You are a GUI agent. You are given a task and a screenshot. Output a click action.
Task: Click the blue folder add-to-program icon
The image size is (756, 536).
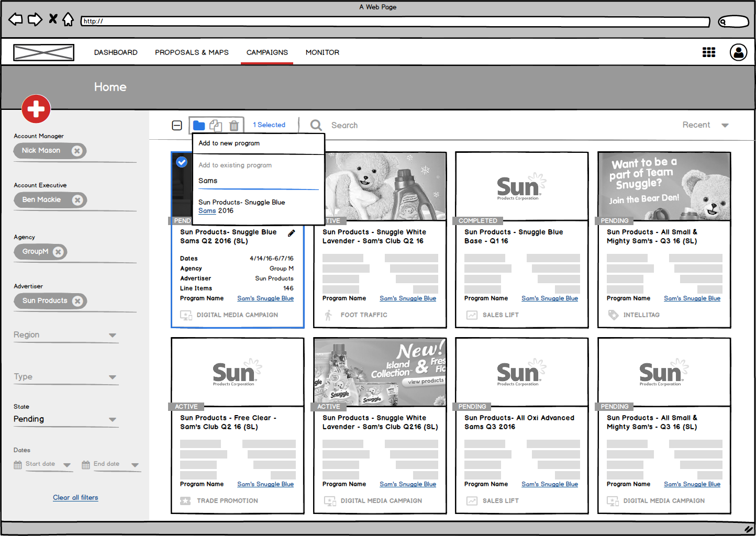click(x=199, y=126)
